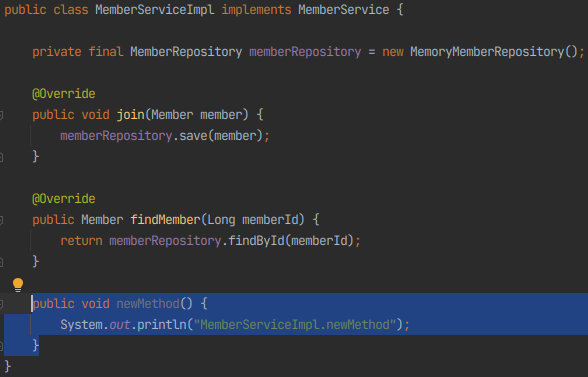588x377 pixels.
Task: Click the findById method call
Action: tap(256, 241)
